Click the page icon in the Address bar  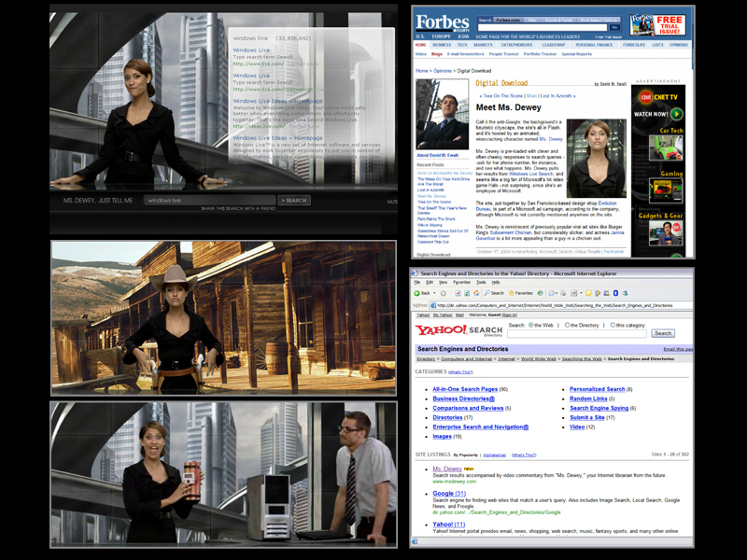(433, 305)
